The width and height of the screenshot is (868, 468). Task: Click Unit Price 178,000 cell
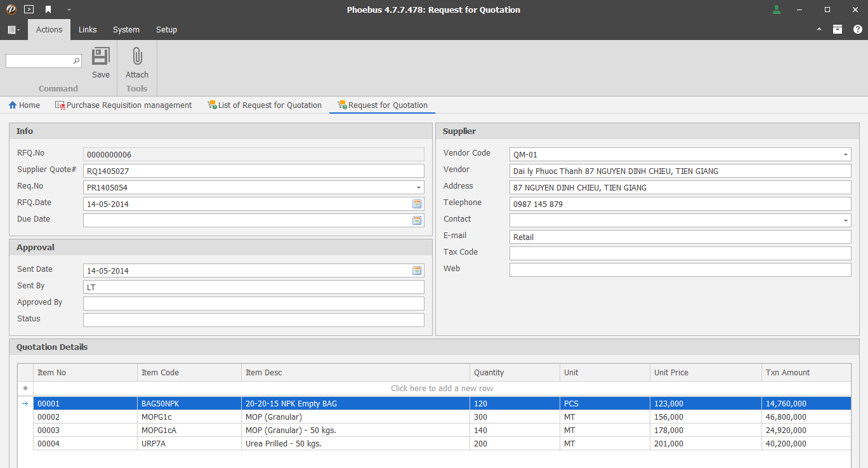(x=706, y=431)
